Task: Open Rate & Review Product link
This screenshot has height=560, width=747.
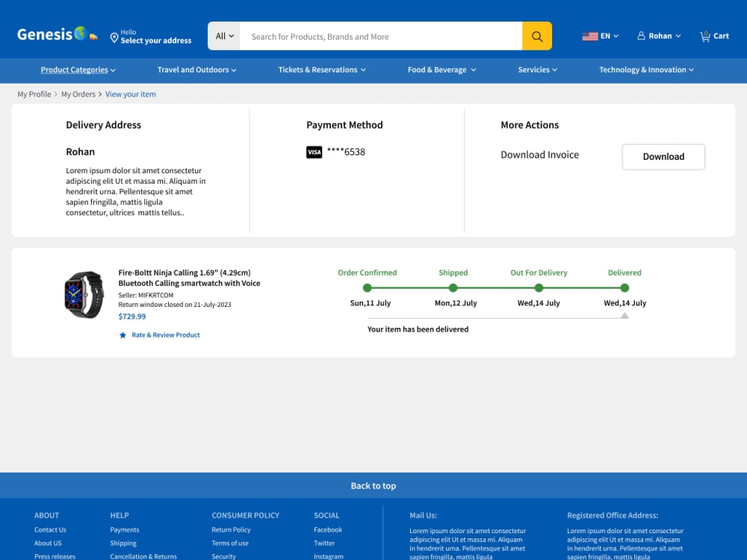Action: point(166,335)
